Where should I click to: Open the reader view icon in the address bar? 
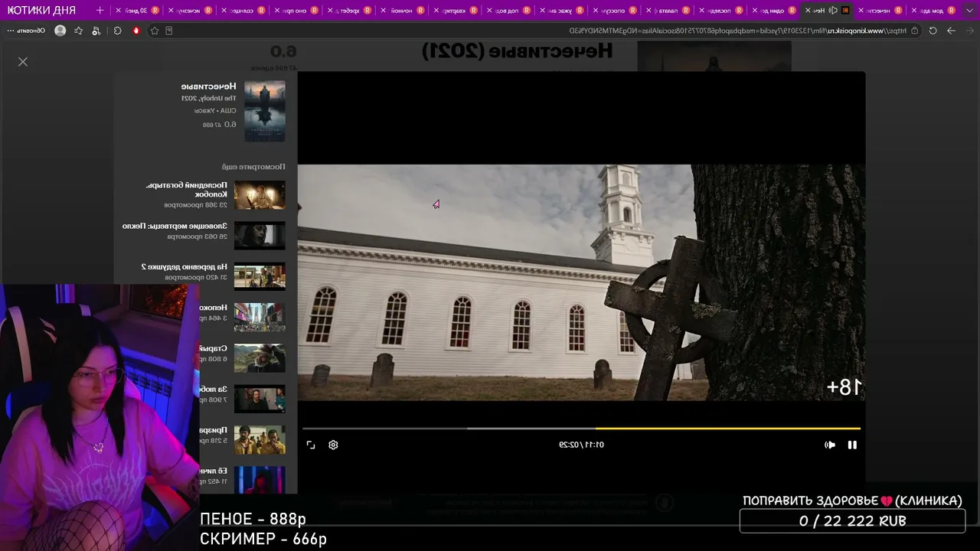(169, 31)
